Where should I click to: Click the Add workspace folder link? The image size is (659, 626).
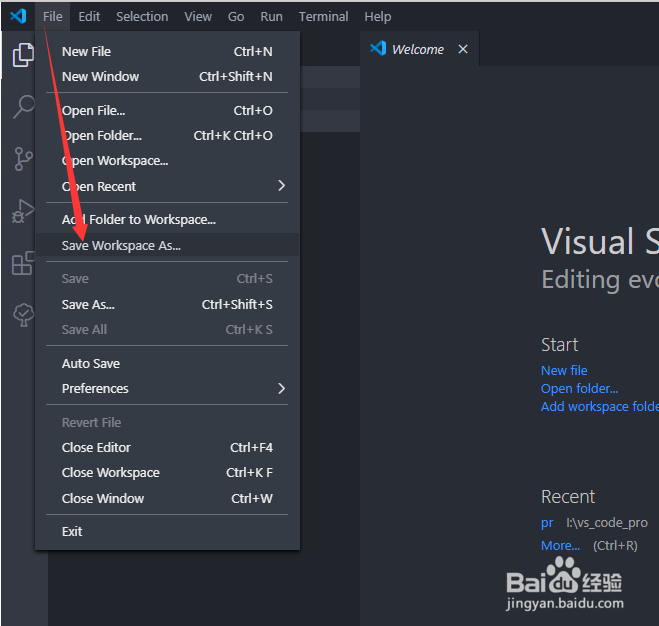click(x=600, y=407)
